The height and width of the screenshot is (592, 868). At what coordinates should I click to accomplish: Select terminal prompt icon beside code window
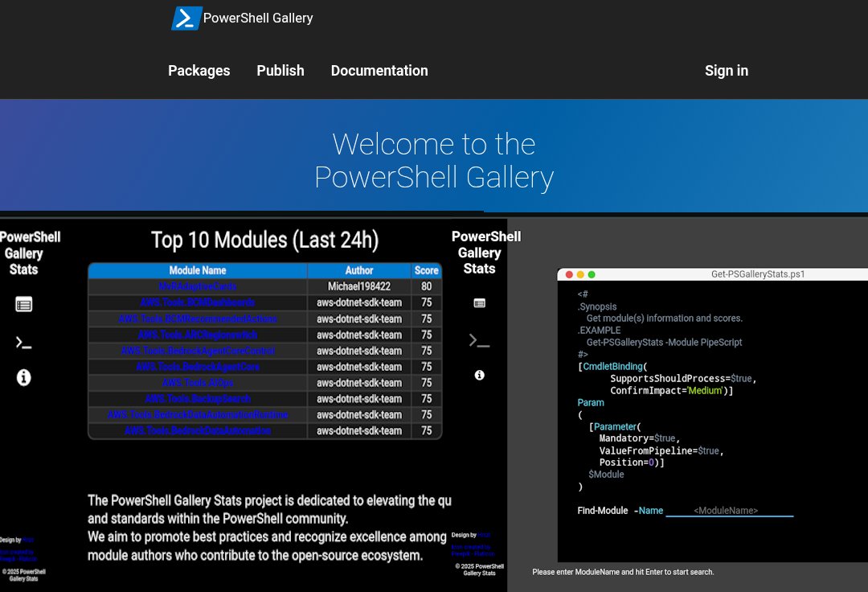(479, 340)
